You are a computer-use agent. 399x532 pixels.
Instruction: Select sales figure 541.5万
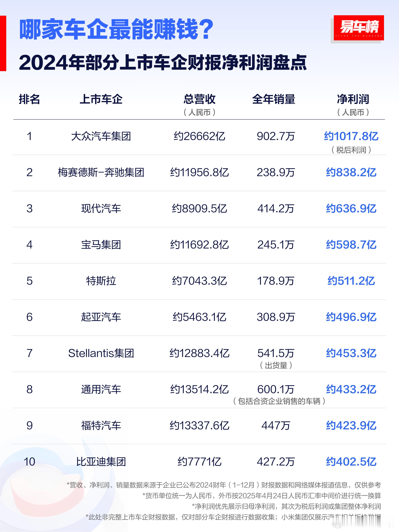[x=276, y=353]
